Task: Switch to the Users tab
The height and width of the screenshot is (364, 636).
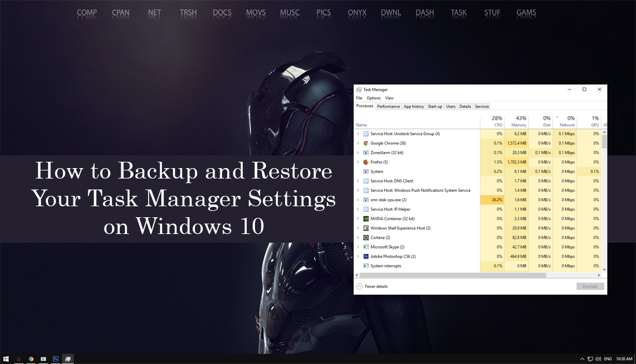Action: click(450, 107)
